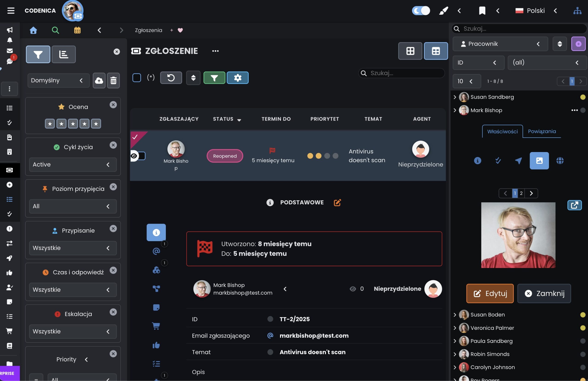Open the chat icon with unread badge

tap(10, 61)
